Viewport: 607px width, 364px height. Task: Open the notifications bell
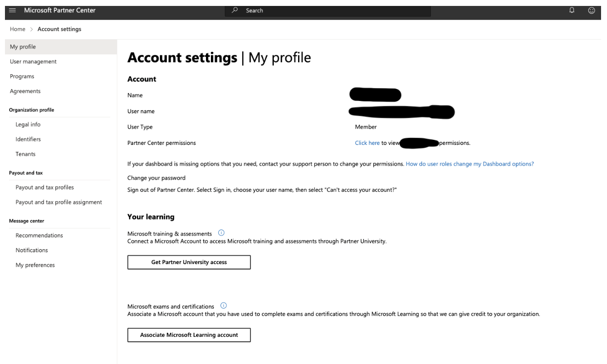click(572, 10)
